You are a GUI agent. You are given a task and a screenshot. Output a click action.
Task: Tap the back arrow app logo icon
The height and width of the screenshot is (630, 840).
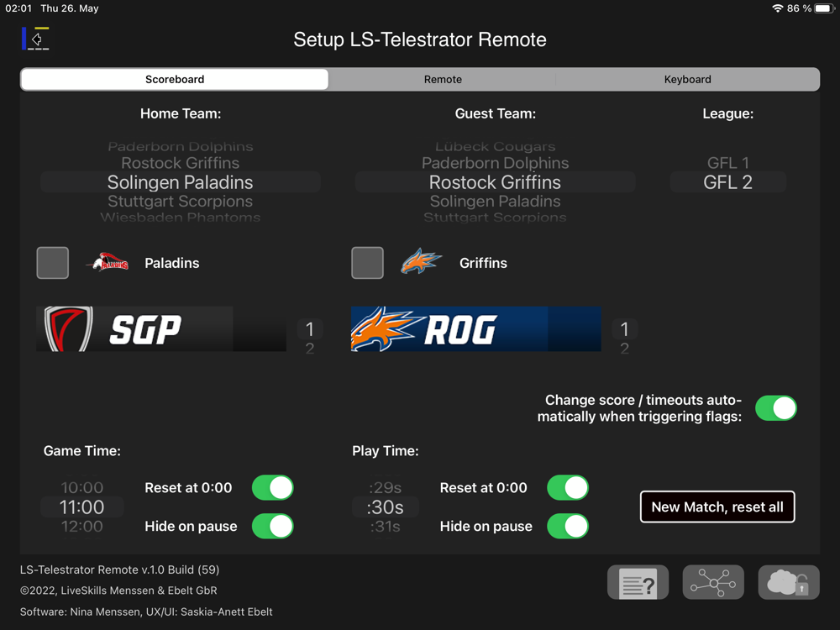[35, 39]
